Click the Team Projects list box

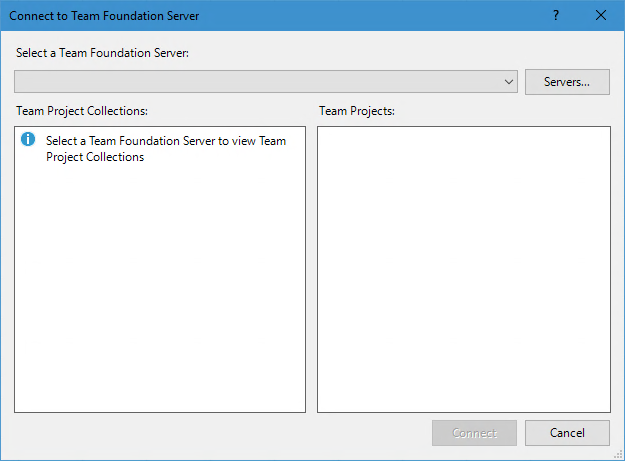[x=464, y=269]
